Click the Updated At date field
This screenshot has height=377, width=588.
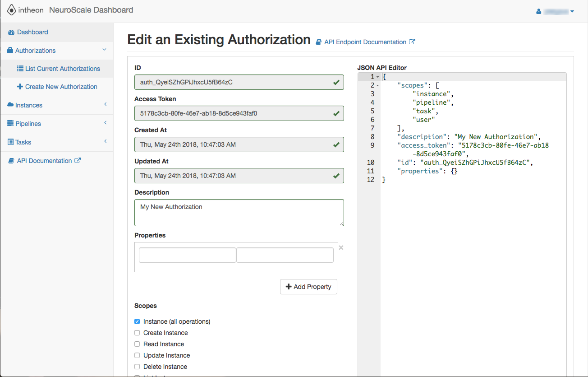[x=239, y=176]
